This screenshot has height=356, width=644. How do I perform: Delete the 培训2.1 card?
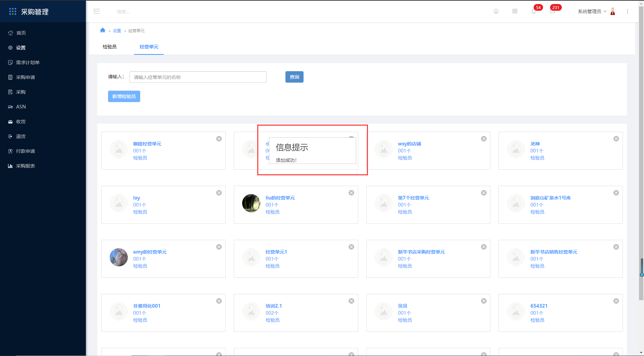coord(351,301)
